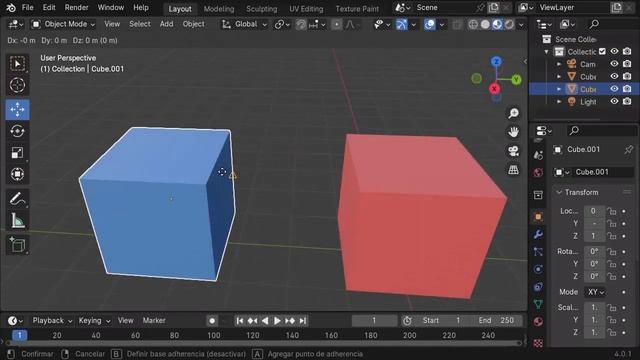Collapse the Collection tree row

pyautogui.click(x=547, y=52)
